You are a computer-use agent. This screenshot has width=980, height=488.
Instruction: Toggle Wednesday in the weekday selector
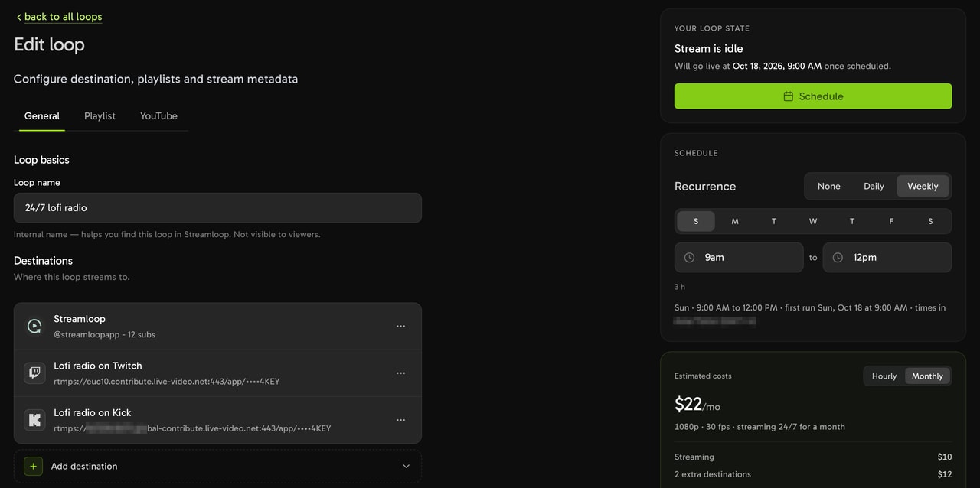(x=813, y=221)
